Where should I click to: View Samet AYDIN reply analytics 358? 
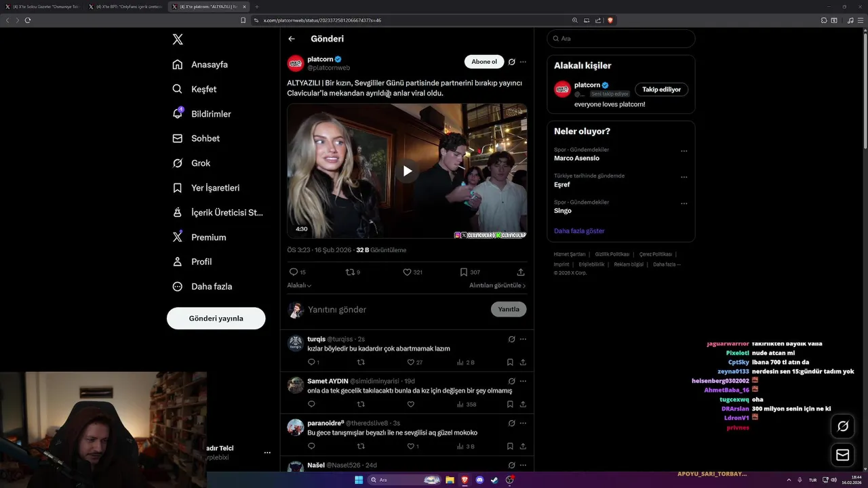pyautogui.click(x=467, y=404)
